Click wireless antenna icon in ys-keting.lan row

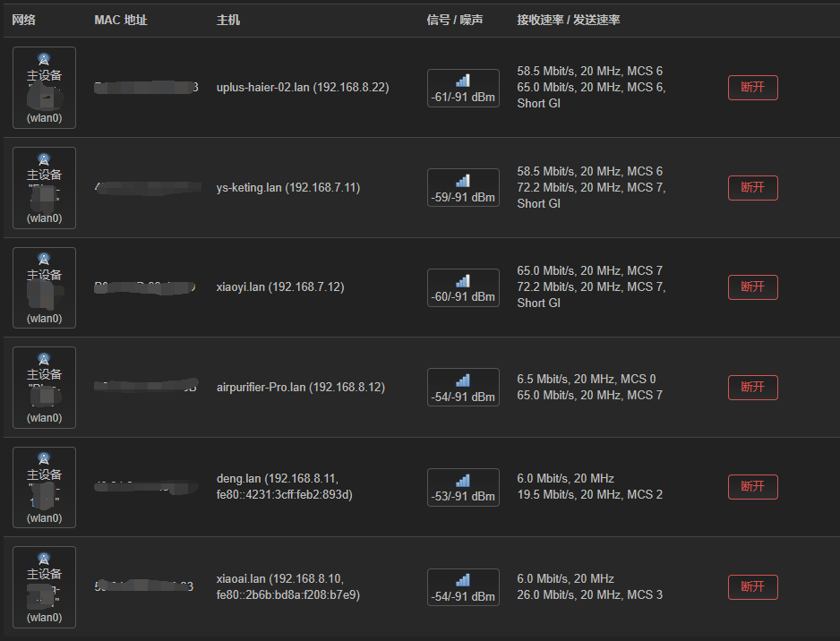click(x=44, y=159)
